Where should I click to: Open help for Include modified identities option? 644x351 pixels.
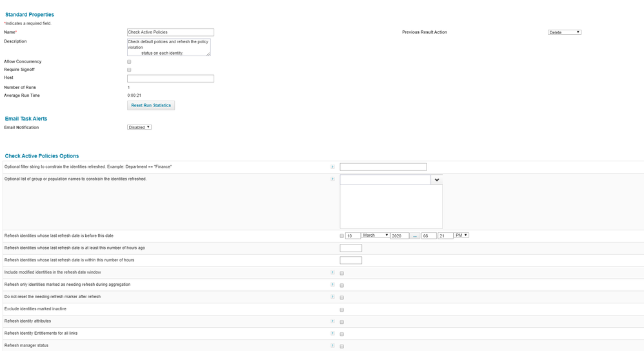click(332, 272)
